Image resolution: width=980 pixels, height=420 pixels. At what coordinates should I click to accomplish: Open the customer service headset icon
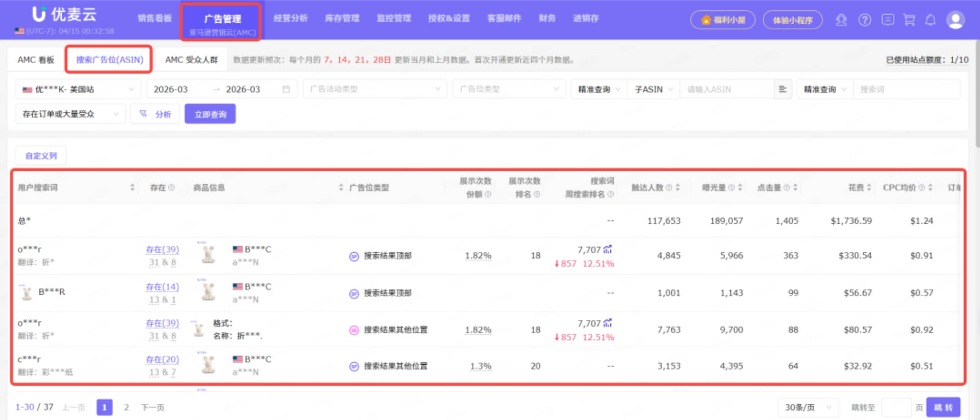click(x=841, y=19)
